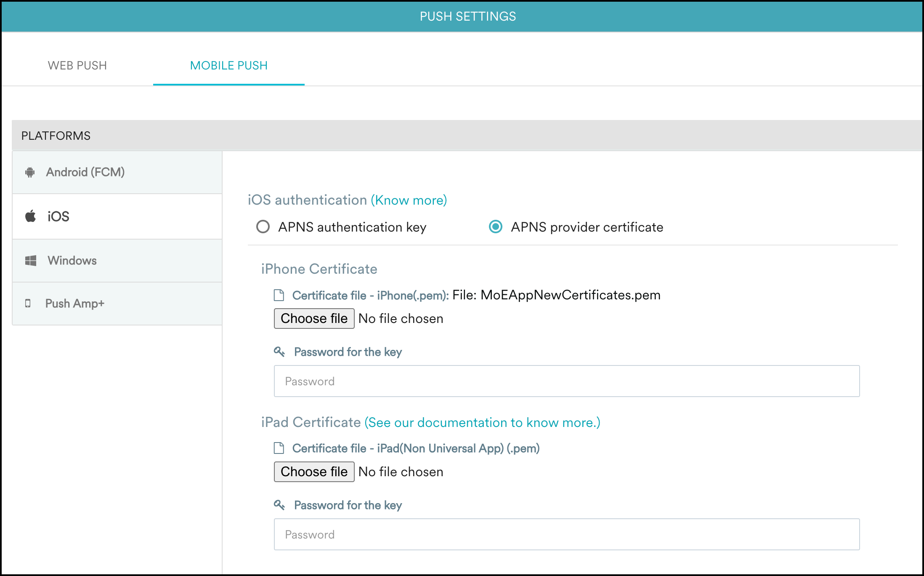The image size is (924, 576).
Task: Select the APNS provider certificate option
Action: [x=496, y=227]
